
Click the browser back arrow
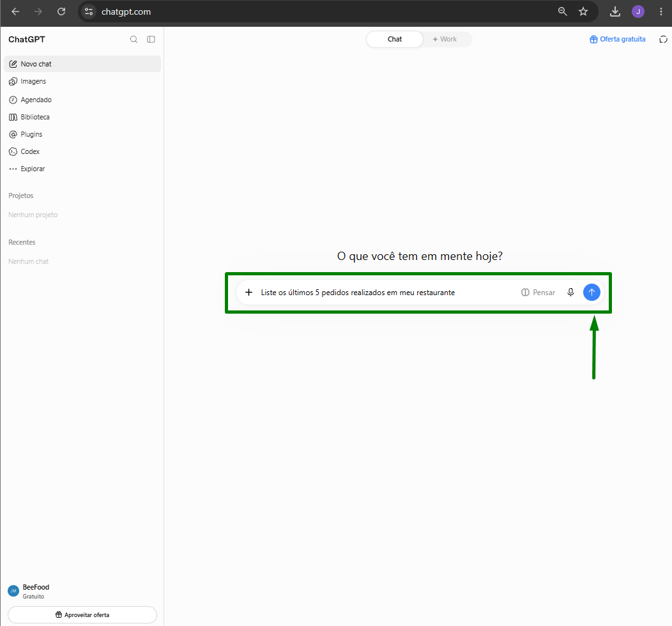click(15, 11)
